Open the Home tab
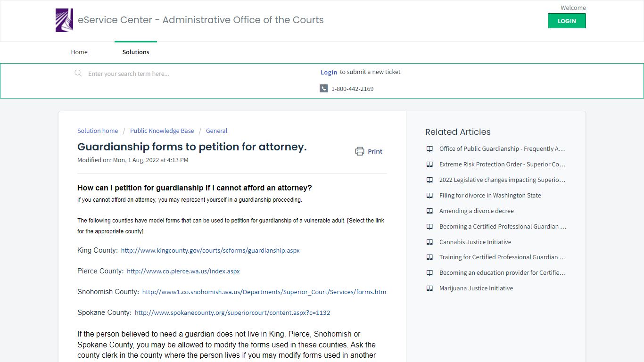 point(79,52)
